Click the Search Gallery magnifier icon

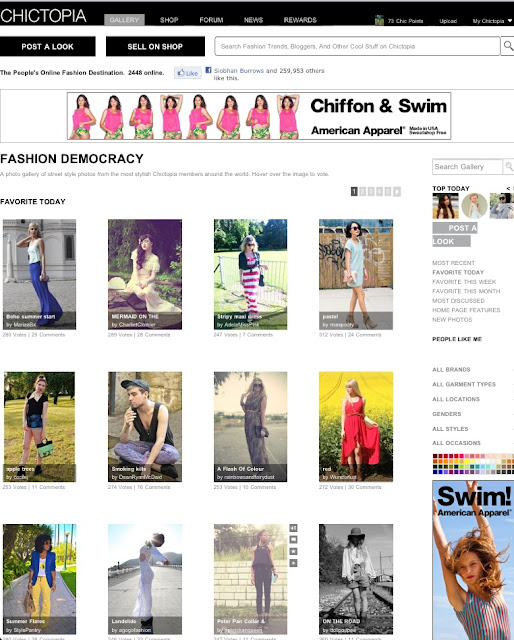[x=509, y=167]
